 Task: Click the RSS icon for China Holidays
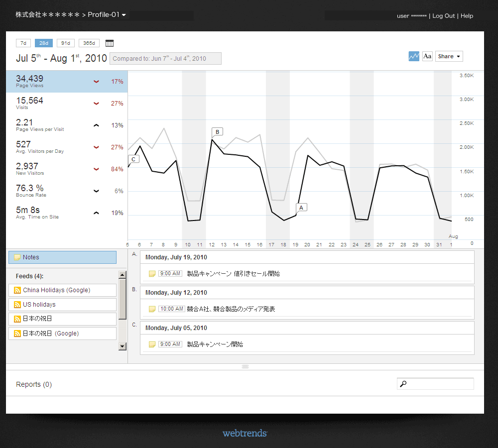pyautogui.click(x=17, y=290)
